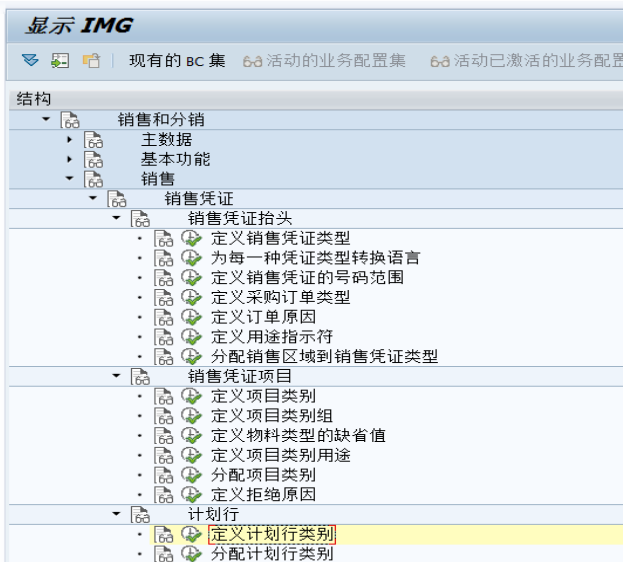Select 定义销售凭证类型 tree entry
623x562 pixels.
pos(281,238)
